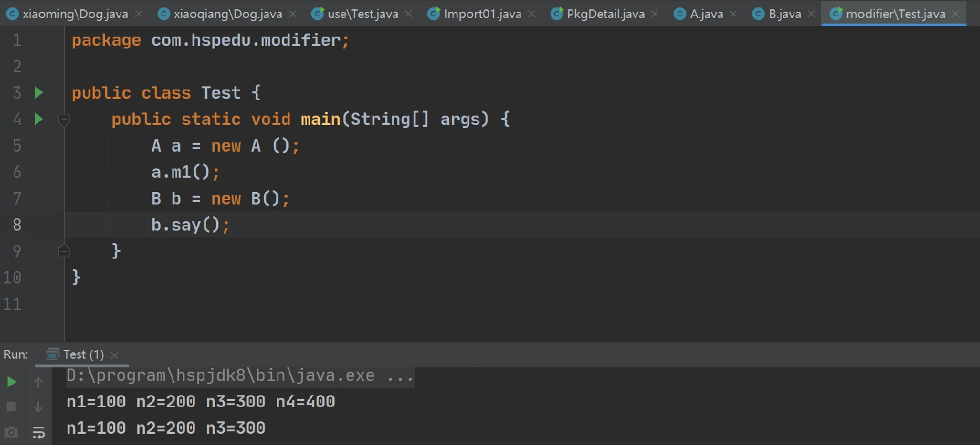
Task: Click the main method name
Action: (320, 119)
